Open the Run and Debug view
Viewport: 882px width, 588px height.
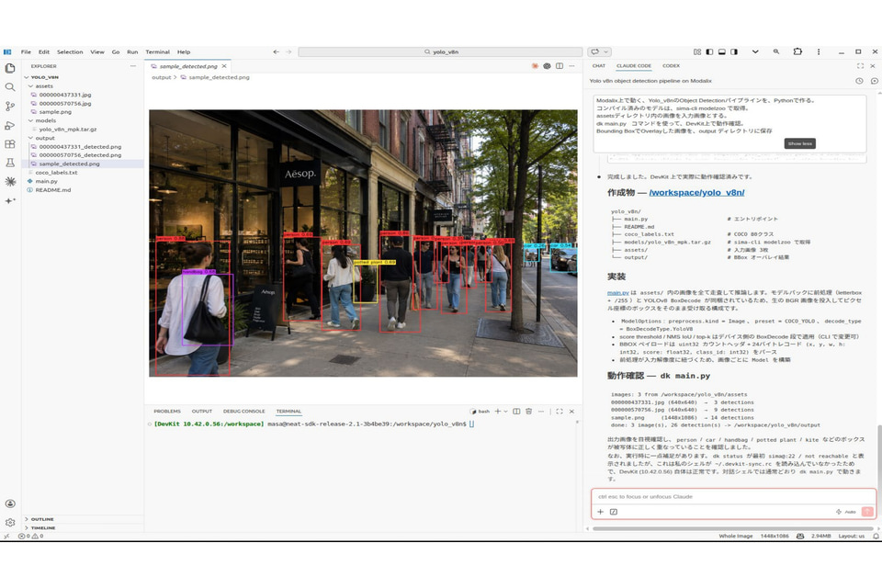coord(10,126)
